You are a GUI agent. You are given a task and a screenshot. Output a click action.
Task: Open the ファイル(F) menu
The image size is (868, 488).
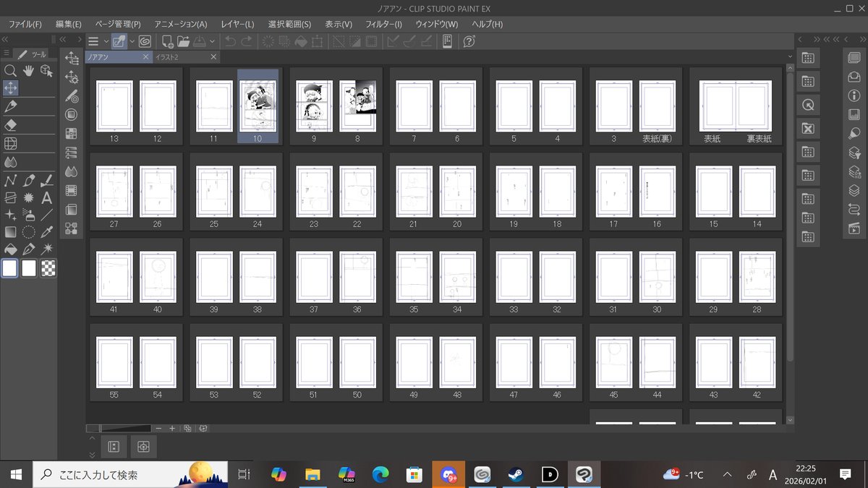25,24
